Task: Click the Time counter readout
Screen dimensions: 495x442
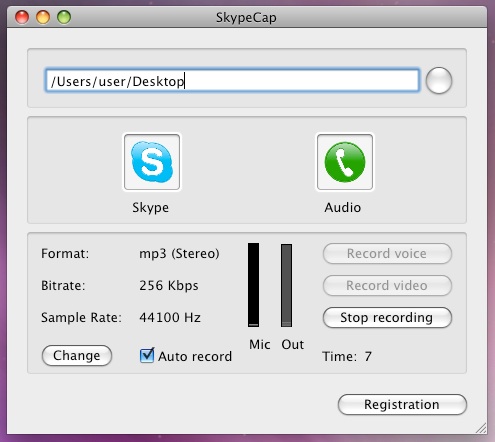Action: [x=347, y=356]
